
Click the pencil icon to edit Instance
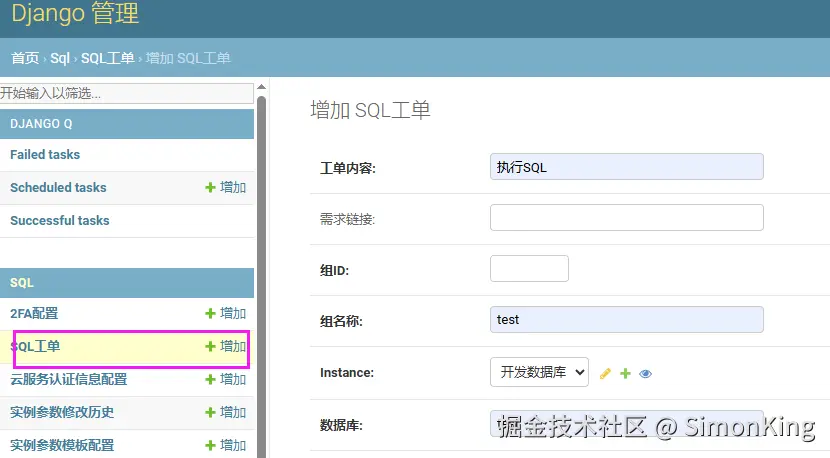point(605,374)
